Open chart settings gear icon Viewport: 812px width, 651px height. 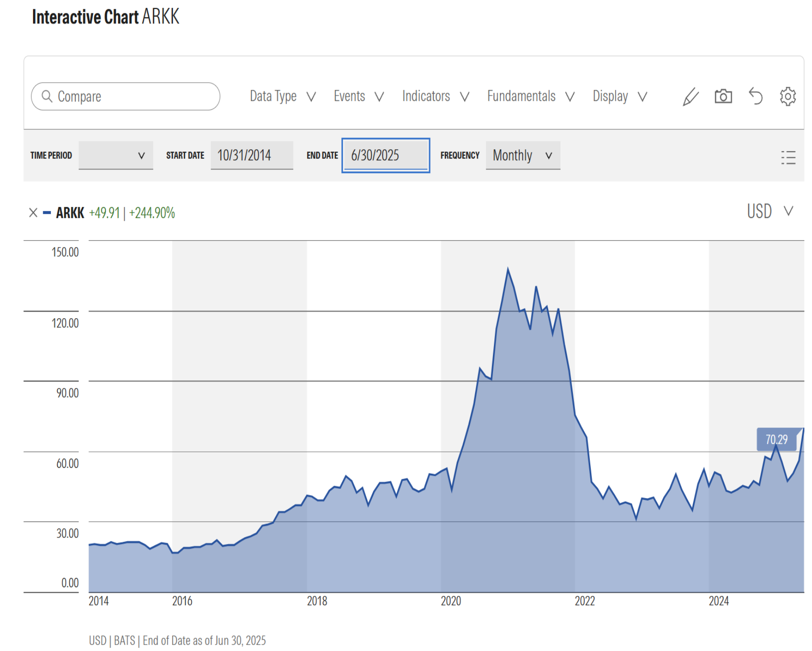coord(788,96)
